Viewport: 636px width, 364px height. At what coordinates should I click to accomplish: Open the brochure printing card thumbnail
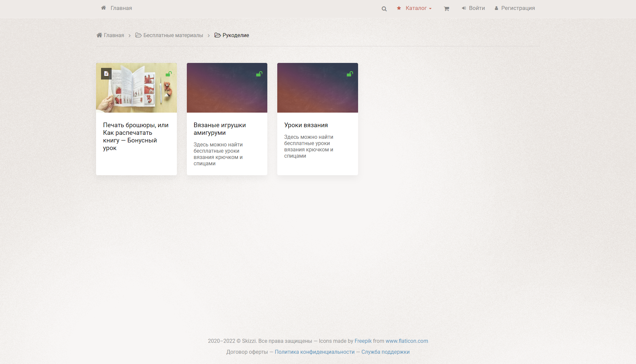coord(136,88)
